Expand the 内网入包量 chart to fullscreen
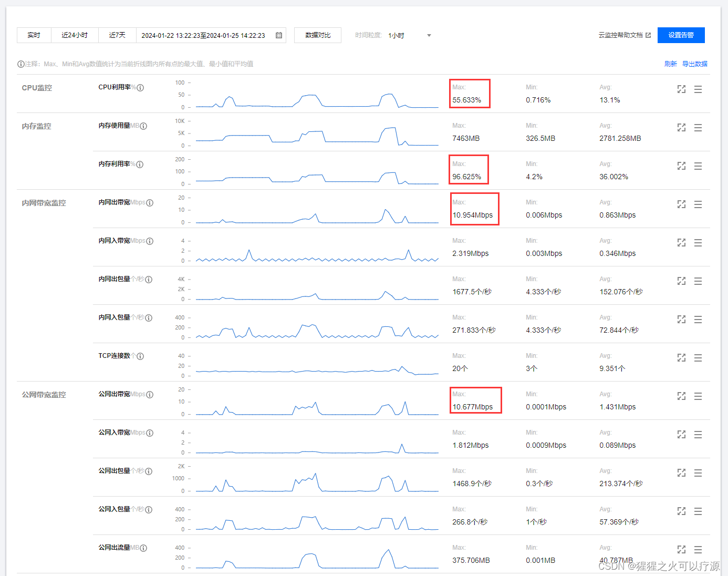The height and width of the screenshot is (576, 728). [x=681, y=320]
